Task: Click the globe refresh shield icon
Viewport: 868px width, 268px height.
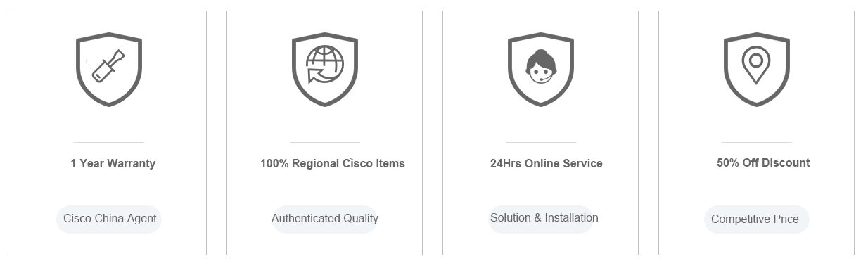Action: [x=325, y=69]
